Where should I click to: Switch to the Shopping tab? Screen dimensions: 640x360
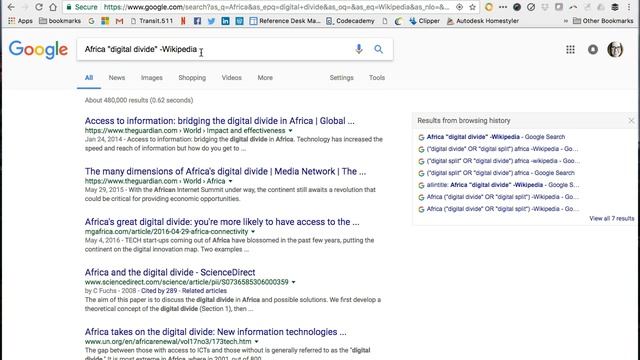(192, 78)
